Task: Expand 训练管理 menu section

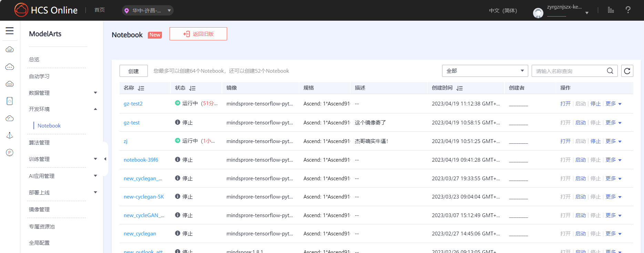Action: tap(95, 159)
